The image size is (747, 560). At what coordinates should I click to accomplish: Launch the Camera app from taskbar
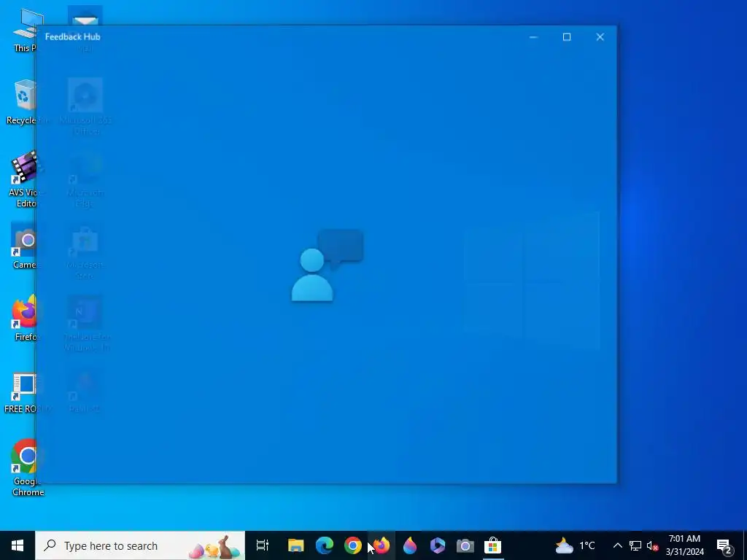click(465, 545)
